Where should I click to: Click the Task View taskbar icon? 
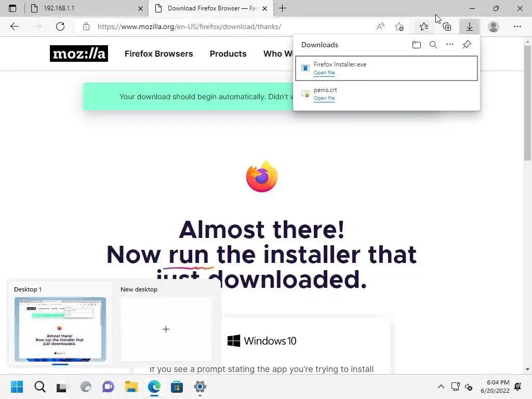(61, 387)
